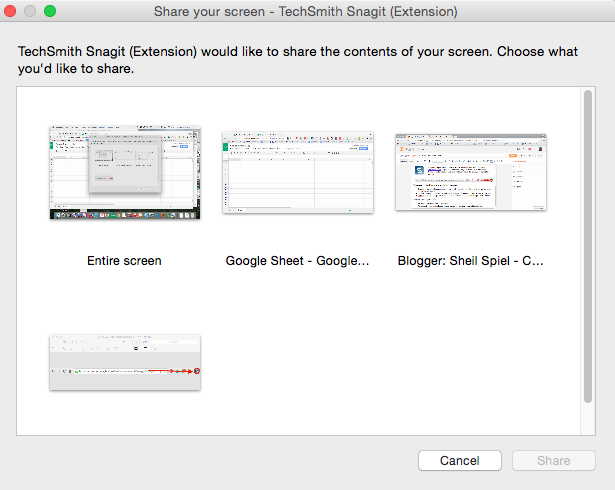Click the Dock strip inside Entire screen preview
Image resolution: width=615 pixels, height=490 pixels.
125,215
